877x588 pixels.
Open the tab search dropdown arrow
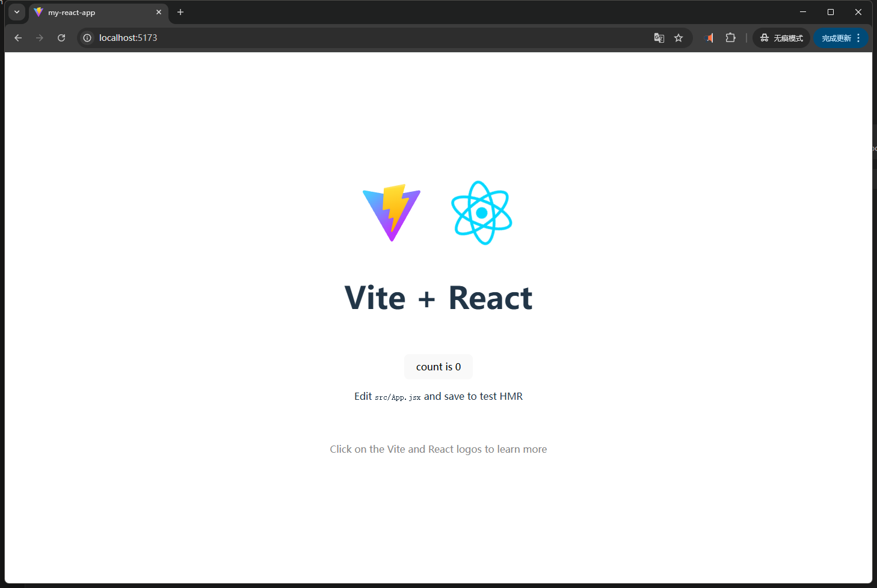17,12
